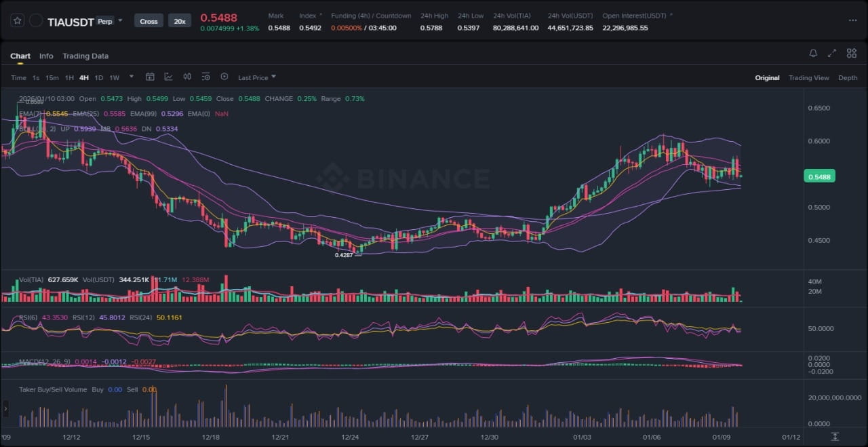868x447 pixels.
Task: Select the 1H timeframe
Action: [x=69, y=78]
